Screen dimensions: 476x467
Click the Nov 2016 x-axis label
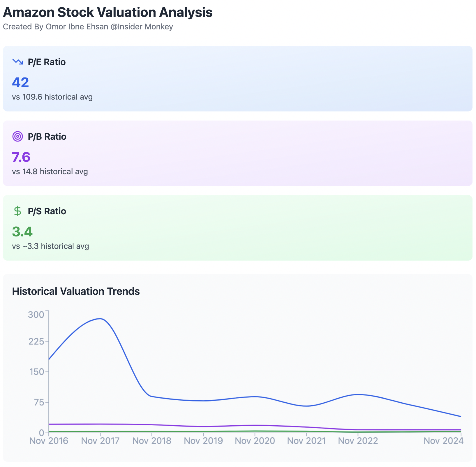click(x=49, y=441)
